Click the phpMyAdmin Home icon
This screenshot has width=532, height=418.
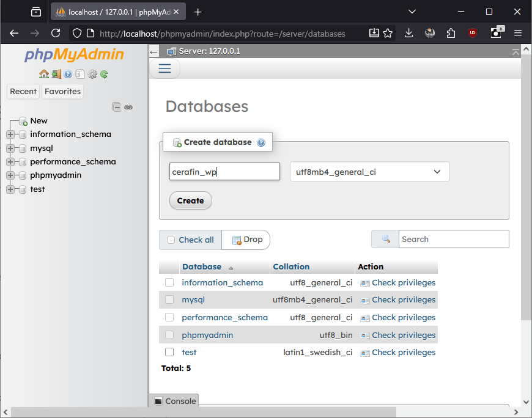tap(43, 74)
